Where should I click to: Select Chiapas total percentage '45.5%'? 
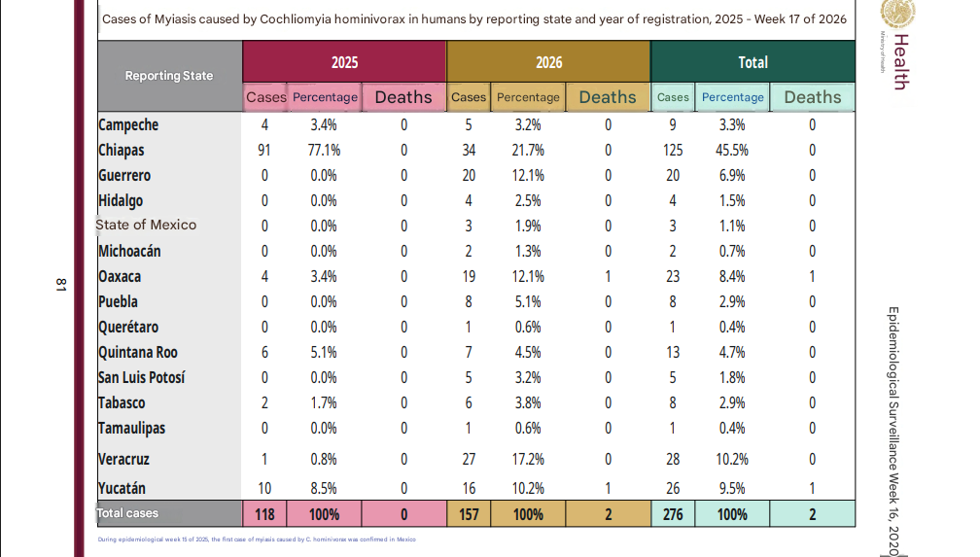click(x=732, y=150)
